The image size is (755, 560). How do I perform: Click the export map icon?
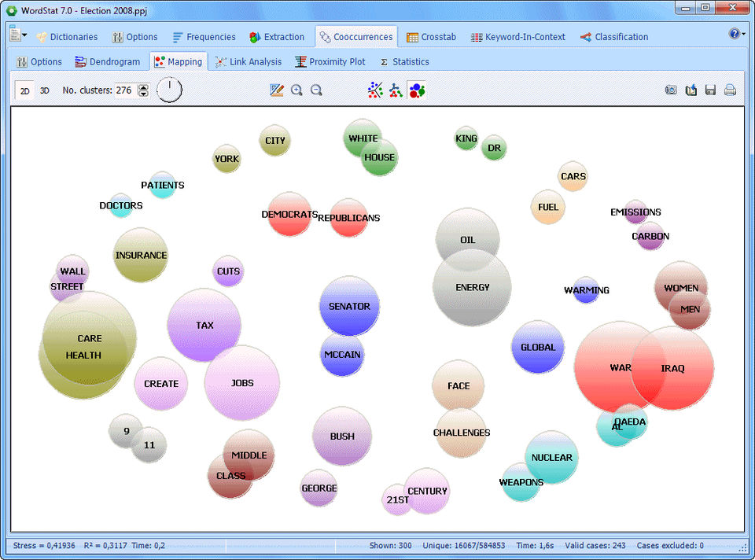(691, 90)
